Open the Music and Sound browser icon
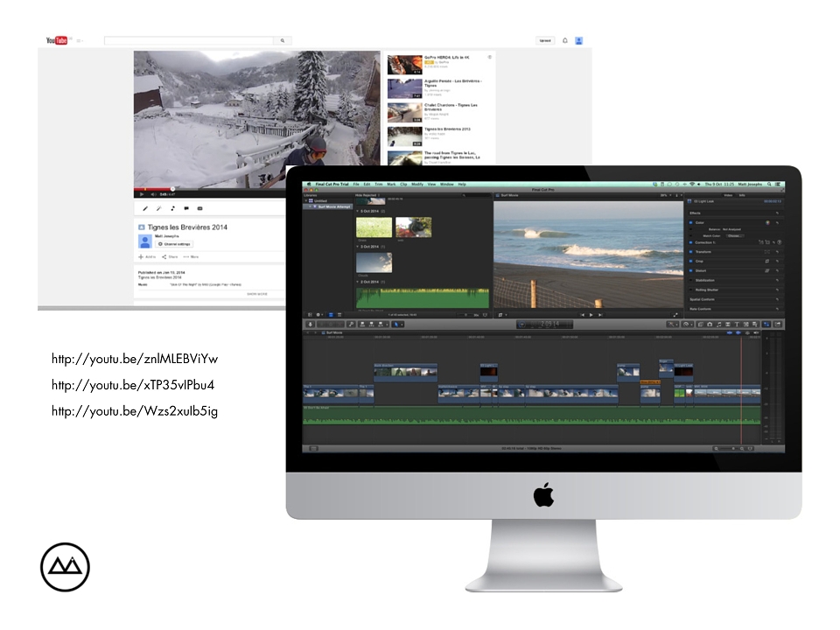This screenshot has width=840, height=630. tap(719, 324)
